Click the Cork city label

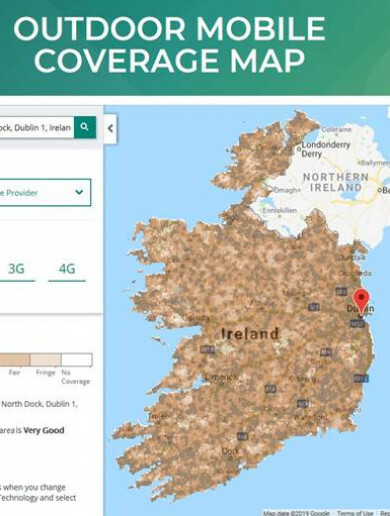point(230,451)
